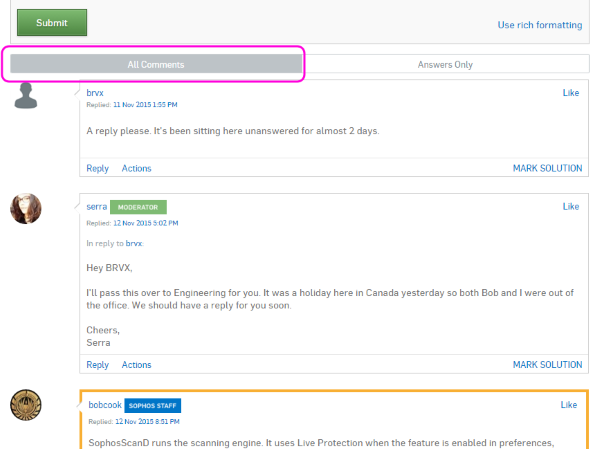Expand Actions menu on serra's comment

(x=136, y=365)
